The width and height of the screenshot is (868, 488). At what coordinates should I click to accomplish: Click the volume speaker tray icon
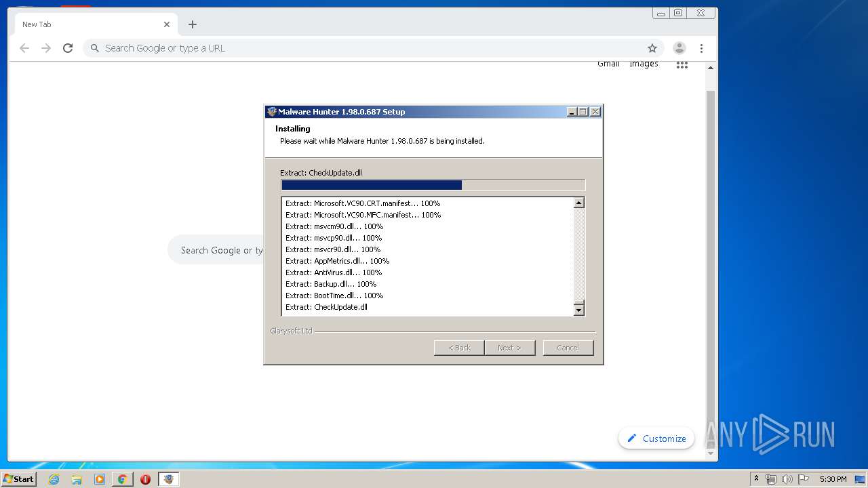(x=787, y=479)
